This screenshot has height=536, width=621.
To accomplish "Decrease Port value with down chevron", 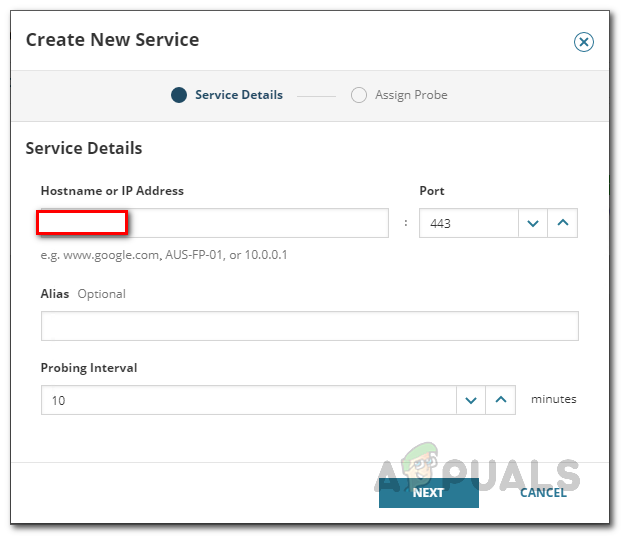I will pyautogui.click(x=533, y=223).
